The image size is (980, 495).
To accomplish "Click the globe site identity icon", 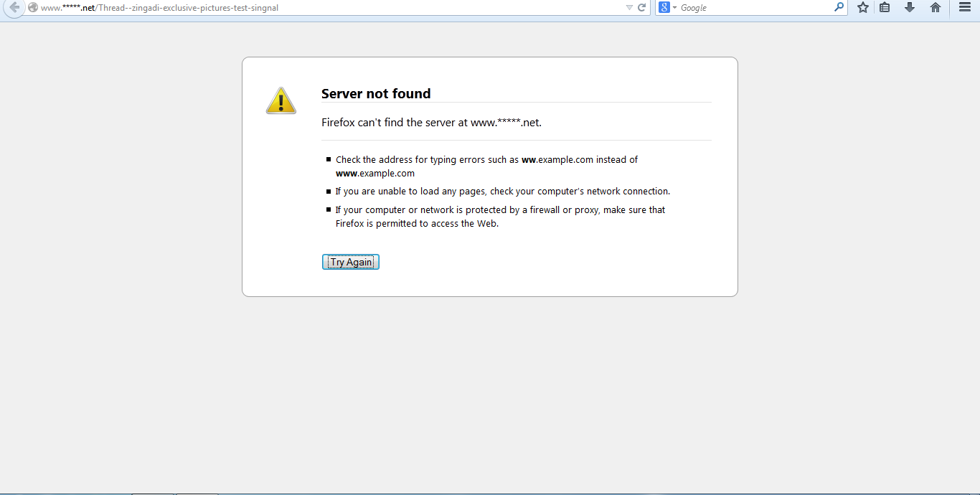I will click(33, 8).
